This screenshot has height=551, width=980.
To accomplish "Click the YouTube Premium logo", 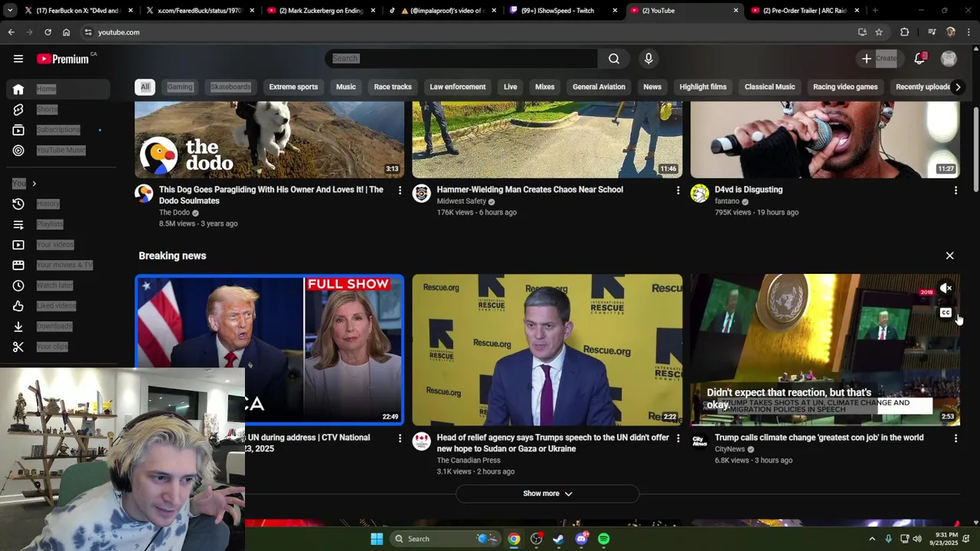I will click(63, 59).
